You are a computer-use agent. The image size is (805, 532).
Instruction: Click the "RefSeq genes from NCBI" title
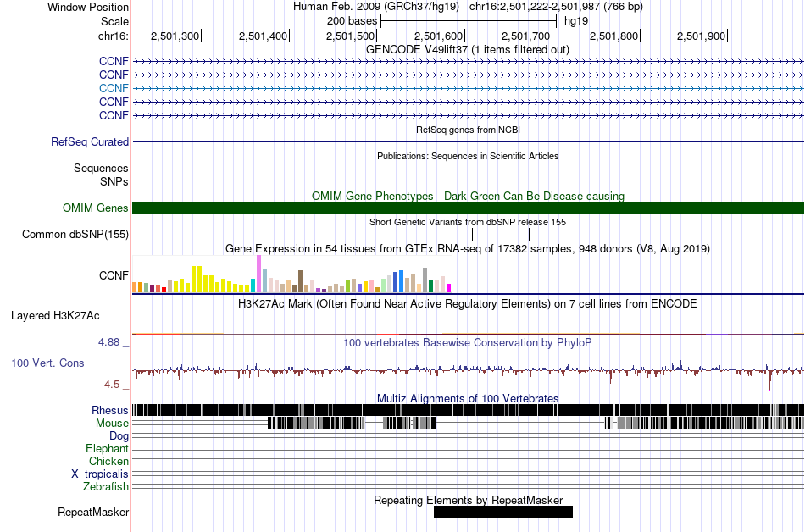(468, 130)
